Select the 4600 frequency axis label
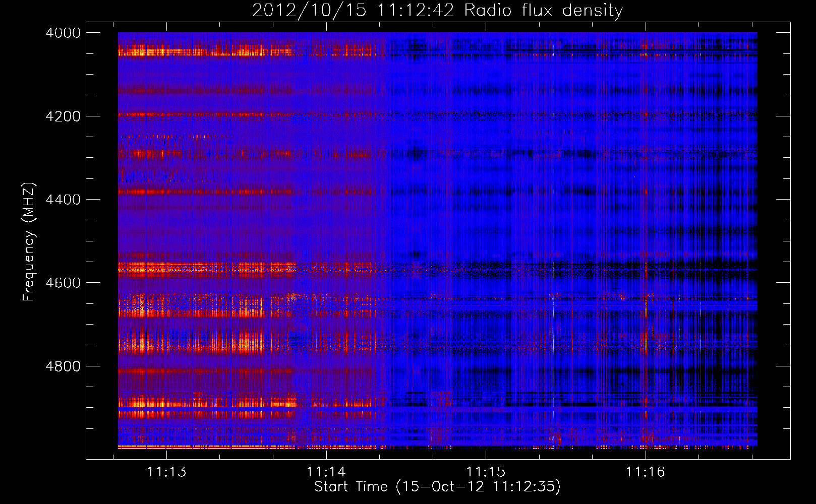Screen dimensions: 816x504 pos(63,283)
